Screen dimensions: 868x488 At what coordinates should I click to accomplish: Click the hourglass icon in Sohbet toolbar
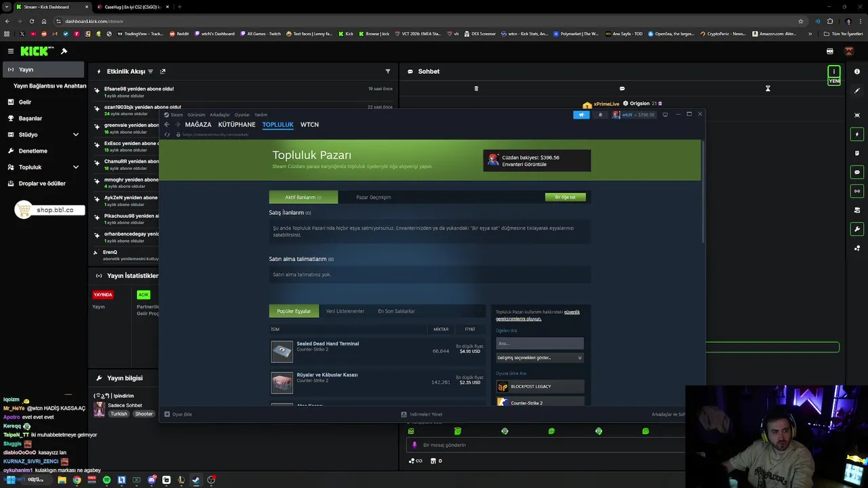(768, 88)
